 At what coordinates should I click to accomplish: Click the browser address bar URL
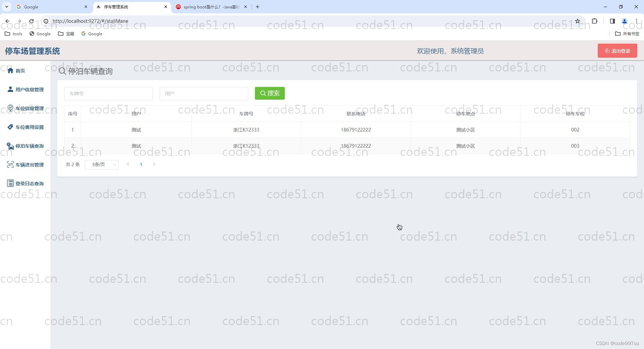click(x=91, y=21)
